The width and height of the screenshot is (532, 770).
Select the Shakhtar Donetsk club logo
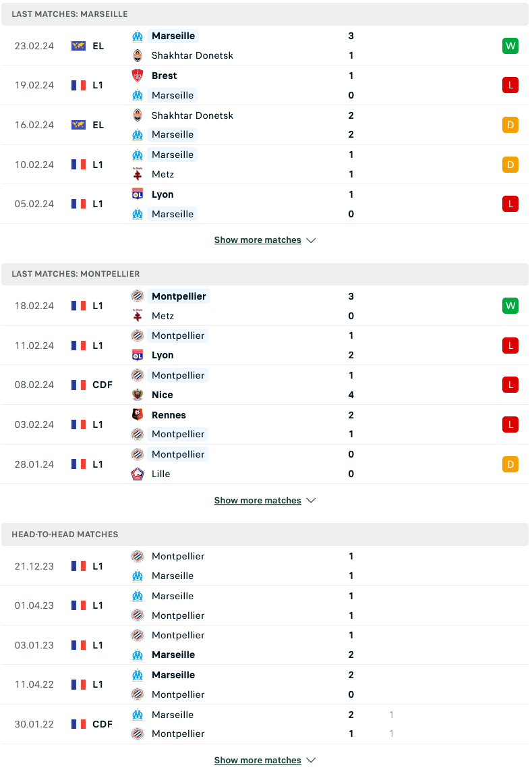(139, 56)
